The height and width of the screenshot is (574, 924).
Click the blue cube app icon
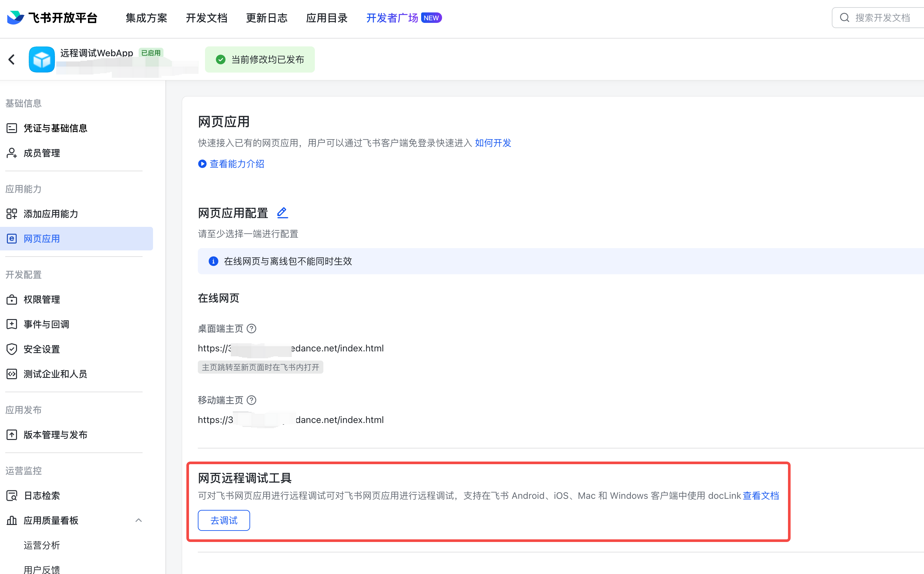[x=42, y=59]
